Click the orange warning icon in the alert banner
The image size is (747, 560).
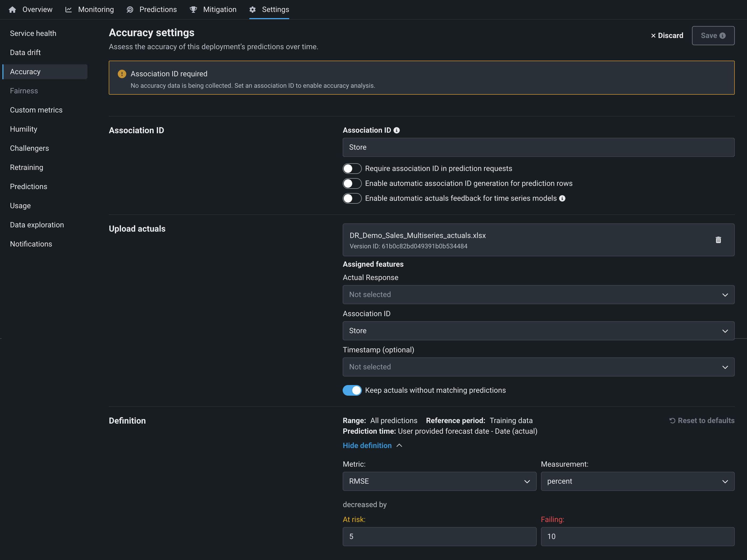click(x=122, y=74)
